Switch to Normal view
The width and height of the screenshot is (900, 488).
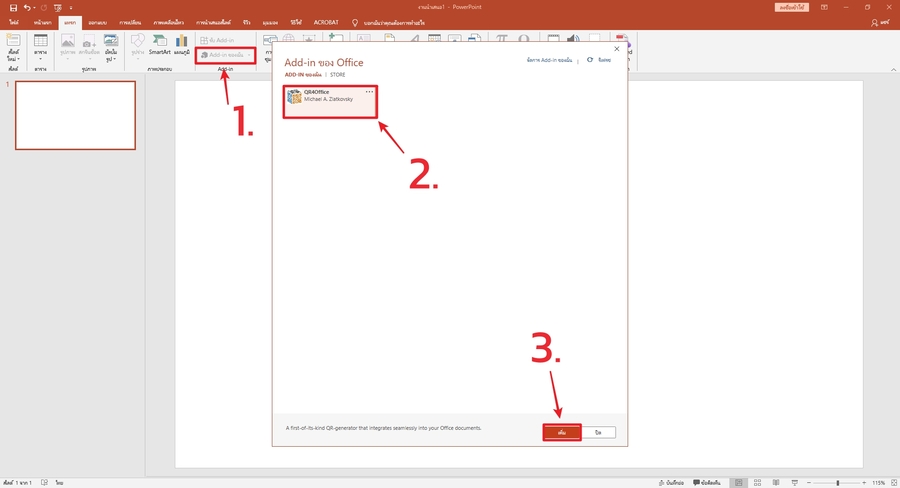[x=739, y=483]
